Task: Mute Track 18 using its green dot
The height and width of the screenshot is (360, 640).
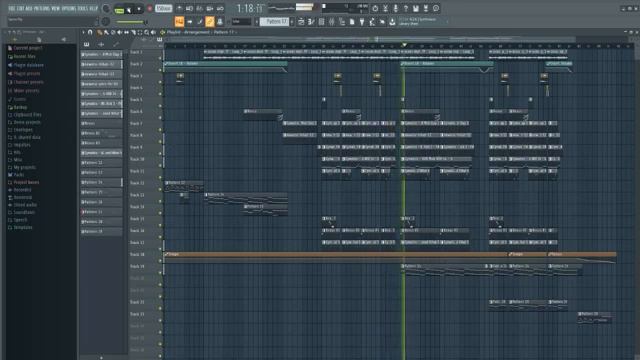Action: click(160, 260)
